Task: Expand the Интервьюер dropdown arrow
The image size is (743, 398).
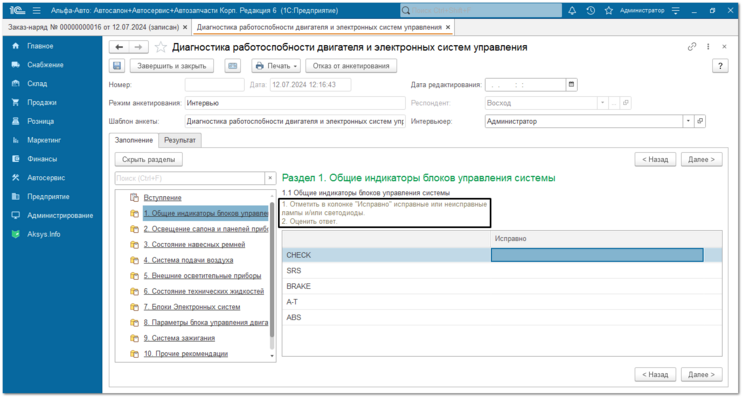Action: (x=689, y=121)
